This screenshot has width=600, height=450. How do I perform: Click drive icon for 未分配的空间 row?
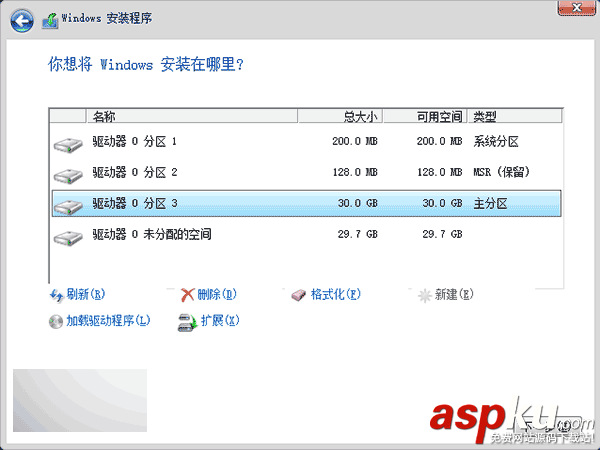pos(68,238)
